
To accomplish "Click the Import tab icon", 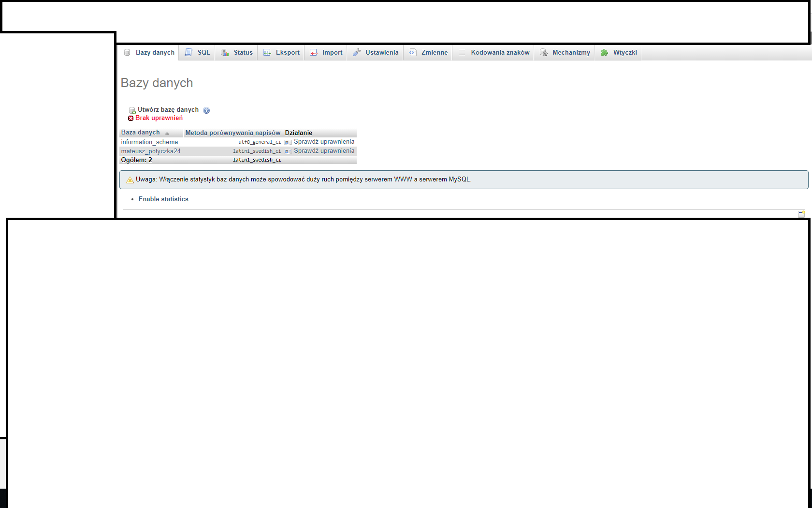I will click(314, 53).
